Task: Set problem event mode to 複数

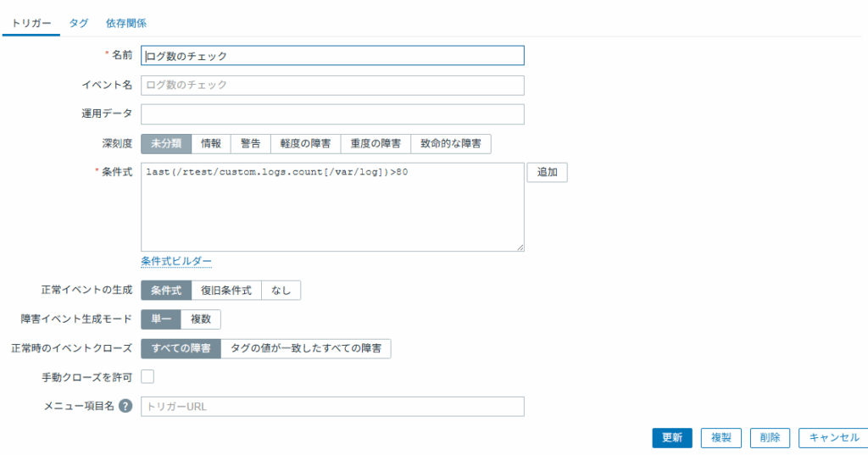Action: coord(200,319)
